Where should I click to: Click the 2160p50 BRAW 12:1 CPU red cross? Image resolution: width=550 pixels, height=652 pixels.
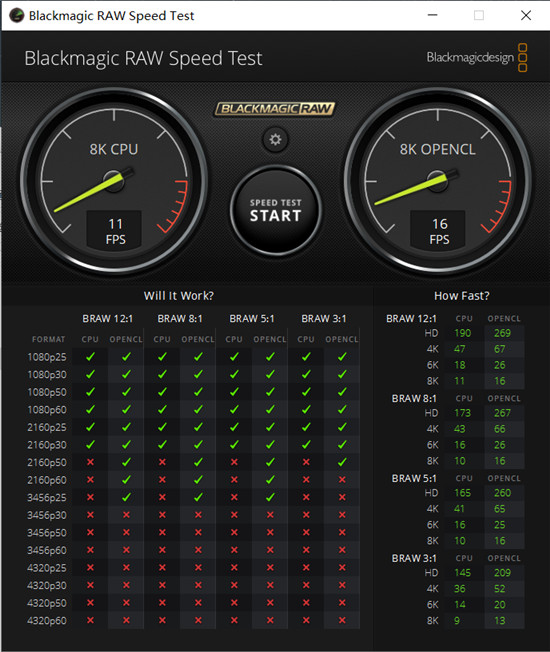(90, 462)
